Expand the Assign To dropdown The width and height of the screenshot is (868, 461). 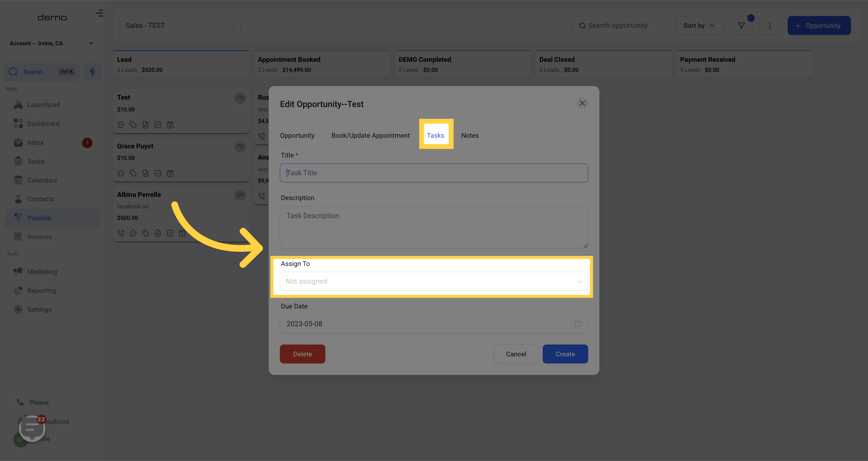click(433, 281)
